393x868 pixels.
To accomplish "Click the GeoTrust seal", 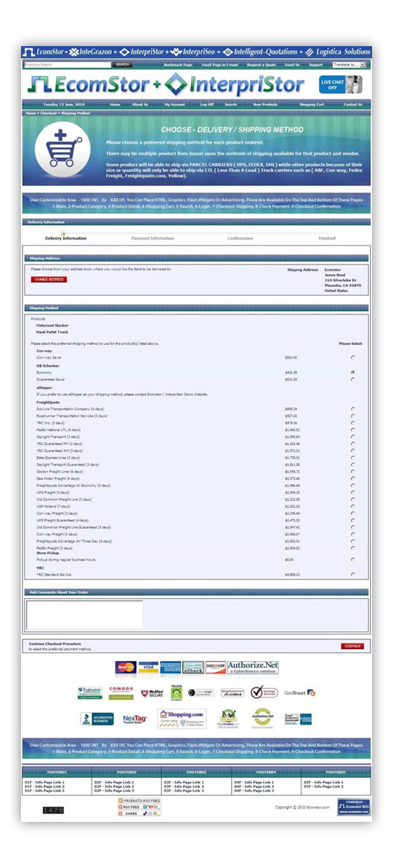I will coord(299,692).
